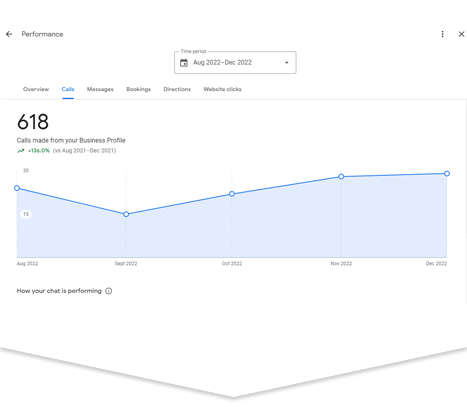Screen dimensions: 467x407
Task: Switch to the Overview tab
Action: tap(36, 89)
